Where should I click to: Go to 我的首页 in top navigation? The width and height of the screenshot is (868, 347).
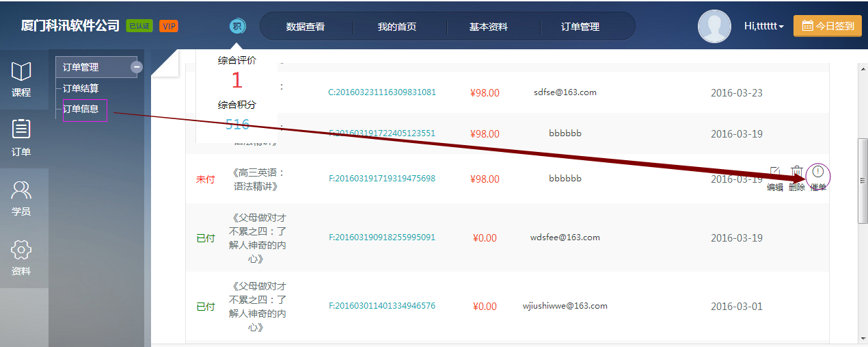(x=397, y=27)
